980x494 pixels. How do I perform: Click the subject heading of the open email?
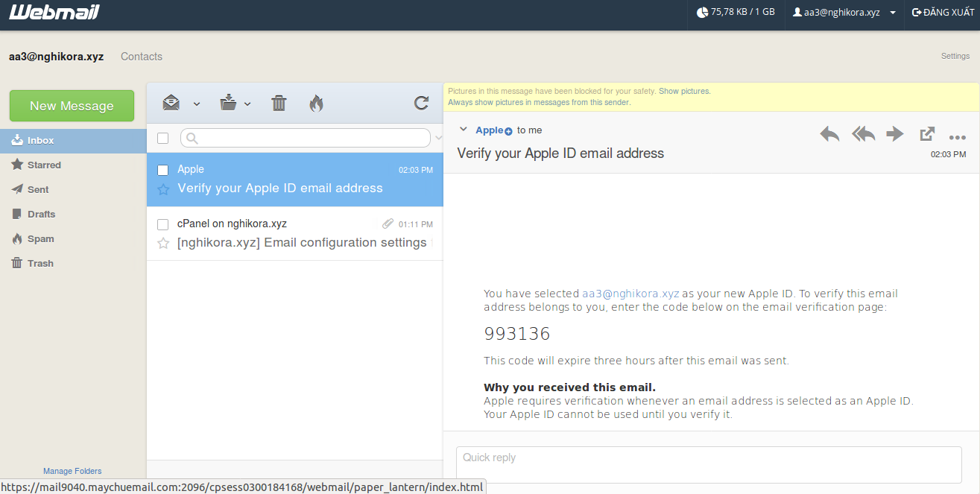tap(560, 153)
